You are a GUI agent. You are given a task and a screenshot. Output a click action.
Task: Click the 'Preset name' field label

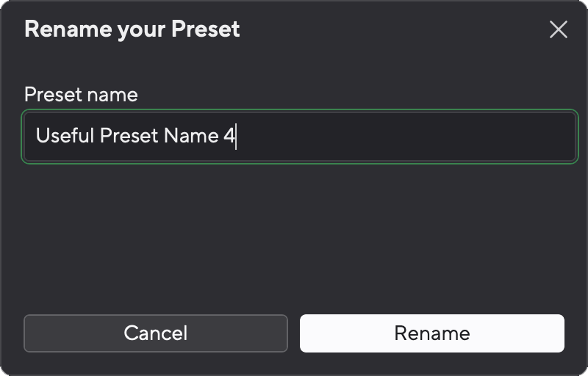[81, 95]
